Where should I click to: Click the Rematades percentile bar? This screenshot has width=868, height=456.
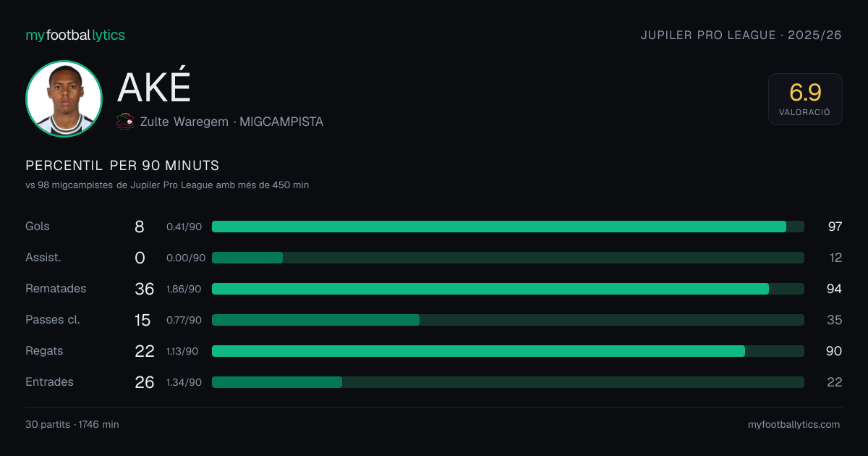pyautogui.click(x=508, y=289)
